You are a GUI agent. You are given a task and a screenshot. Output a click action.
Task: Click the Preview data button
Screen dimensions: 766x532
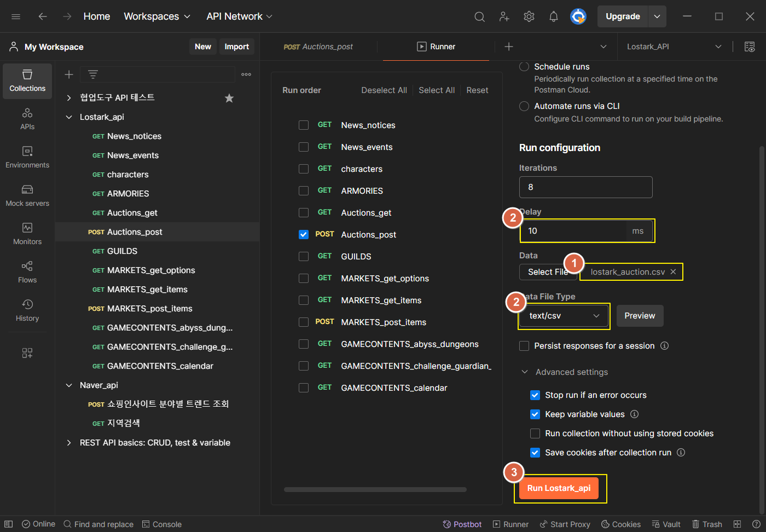(x=640, y=316)
